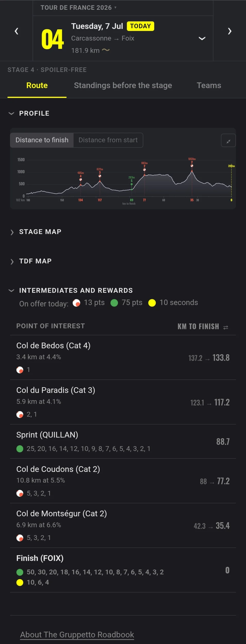Click the green points circle icon for 75 pts

[114, 303]
